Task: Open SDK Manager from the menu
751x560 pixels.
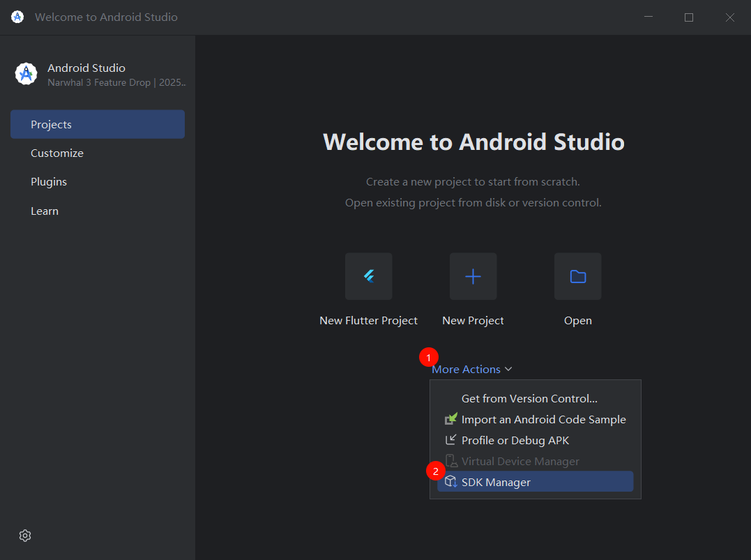Action: click(535, 481)
